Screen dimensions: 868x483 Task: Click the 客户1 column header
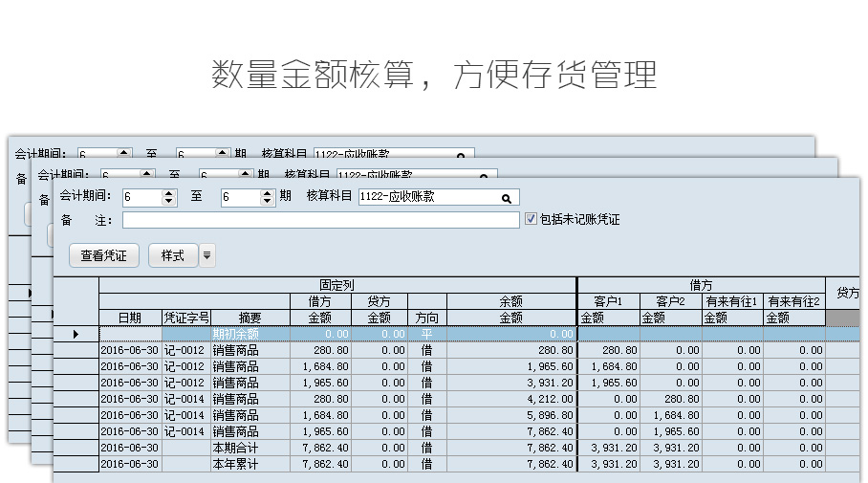608,301
